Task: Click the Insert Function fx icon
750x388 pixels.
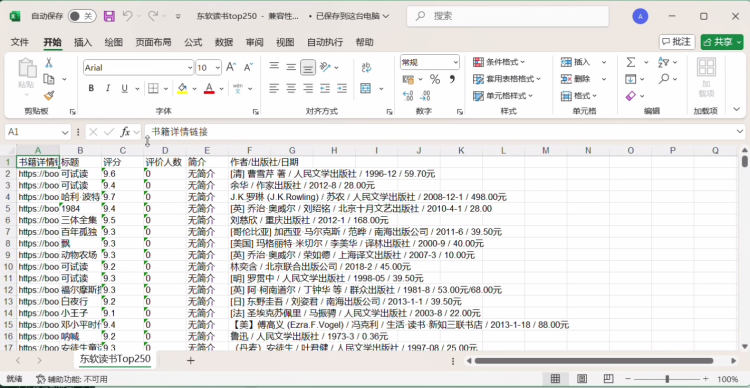Action: (x=126, y=132)
